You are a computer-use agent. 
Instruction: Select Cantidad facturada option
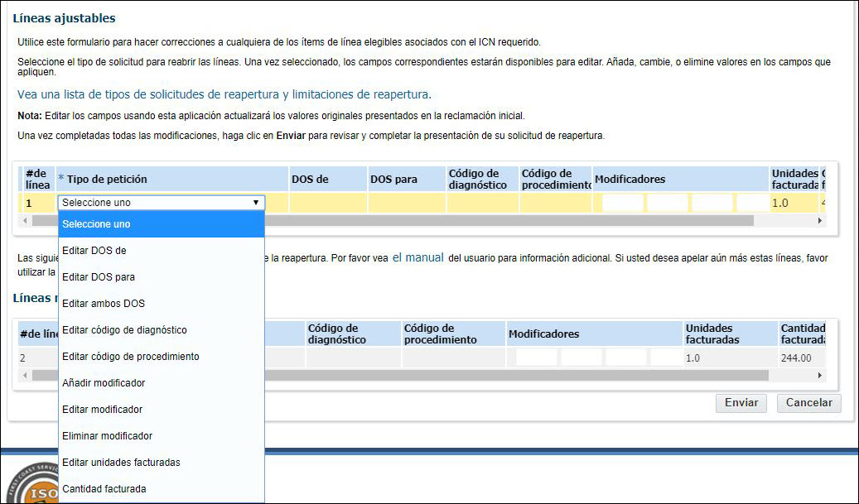[161, 489]
